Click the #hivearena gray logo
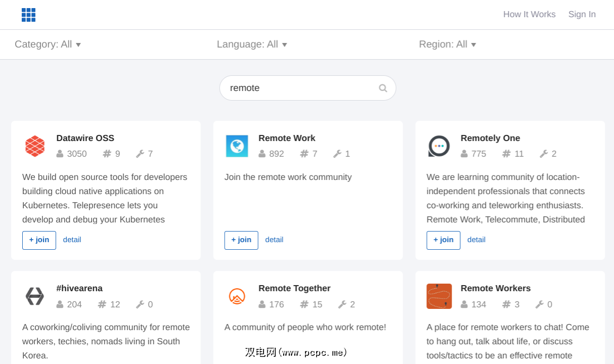The width and height of the screenshot is (614, 364). pos(35,296)
